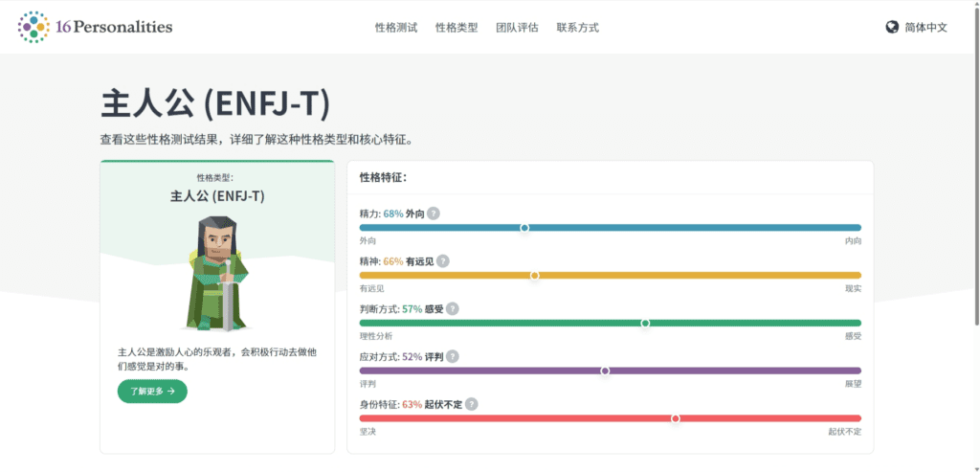Screen dimensions: 980x472
Task: Click the purple 应对方式 slider handle
Action: pyautogui.click(x=605, y=371)
